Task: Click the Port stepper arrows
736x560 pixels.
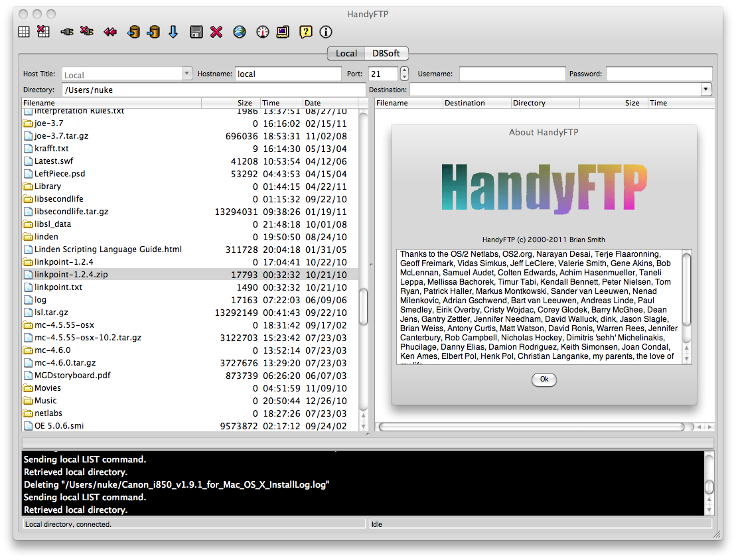Action: (x=404, y=74)
